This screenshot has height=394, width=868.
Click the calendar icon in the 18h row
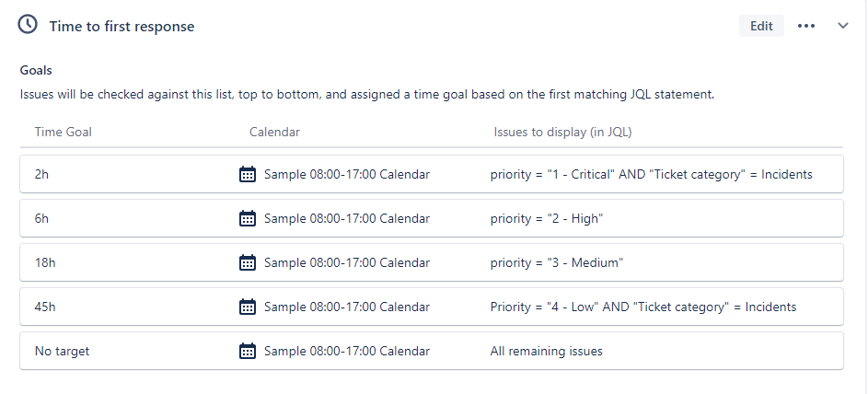point(248,262)
